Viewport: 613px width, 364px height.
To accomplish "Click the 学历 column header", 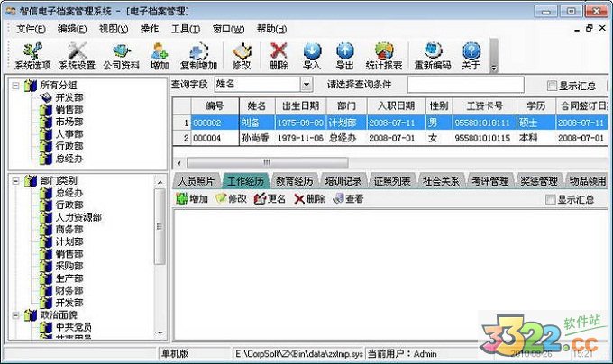I will pyautogui.click(x=536, y=105).
